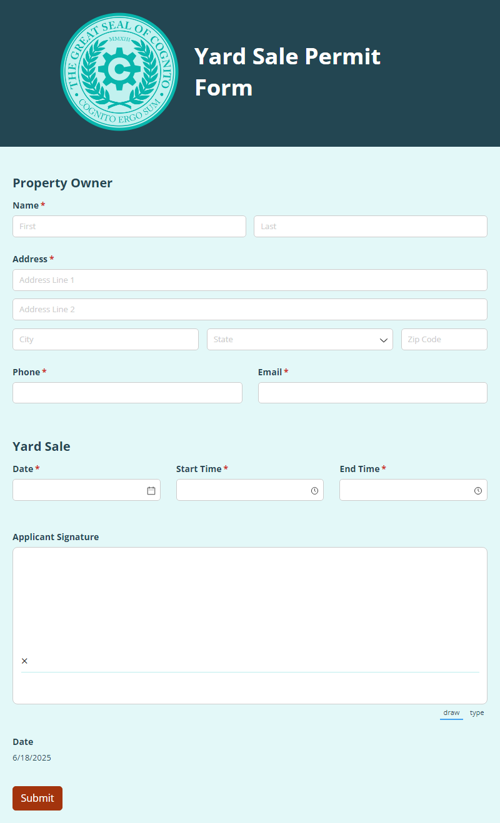
Task: Clear signature using the X mark
Action: 25,661
